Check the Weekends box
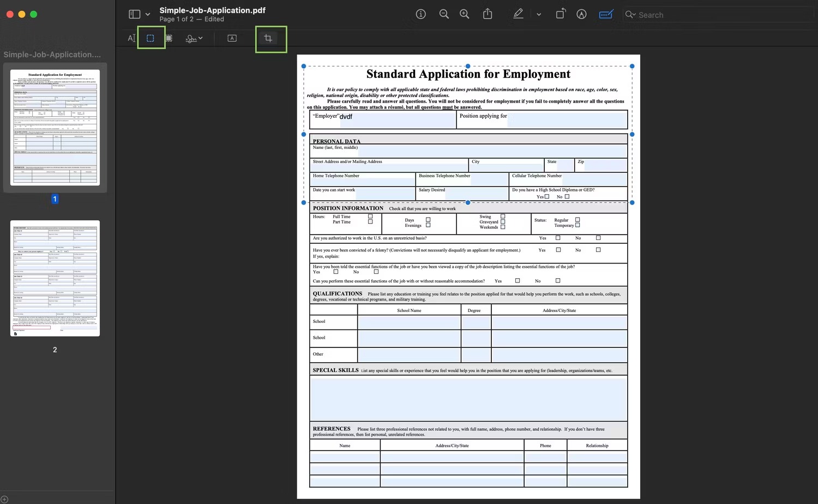 503,227
